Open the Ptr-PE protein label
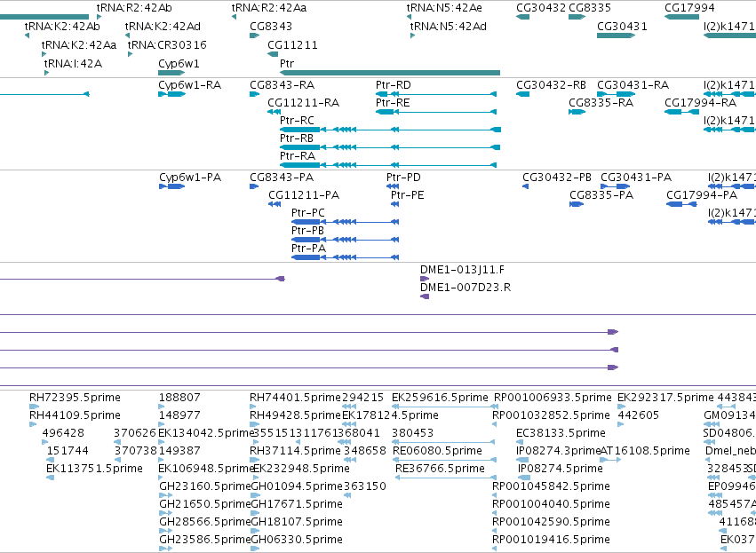 point(408,195)
